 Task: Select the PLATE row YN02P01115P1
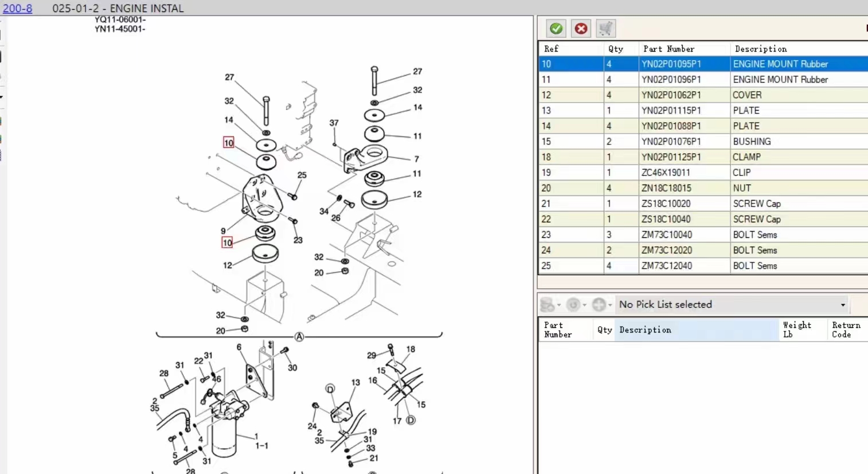(x=703, y=111)
